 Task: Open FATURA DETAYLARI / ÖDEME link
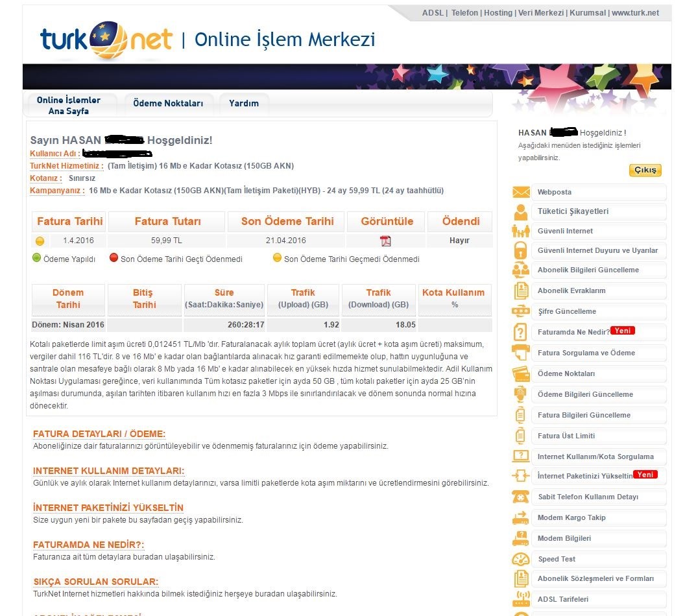tap(99, 434)
